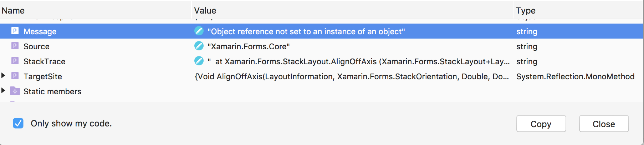Viewport: 644px width, 145px height.
Task: Click the property icon beside Source
Action: coord(15,46)
